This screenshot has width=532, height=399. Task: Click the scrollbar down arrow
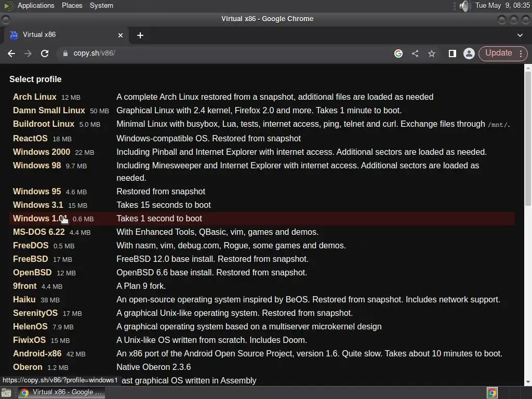click(528, 382)
